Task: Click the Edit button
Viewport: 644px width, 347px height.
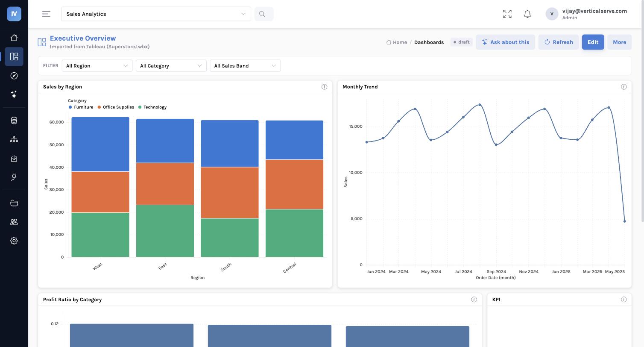Action: coord(593,42)
